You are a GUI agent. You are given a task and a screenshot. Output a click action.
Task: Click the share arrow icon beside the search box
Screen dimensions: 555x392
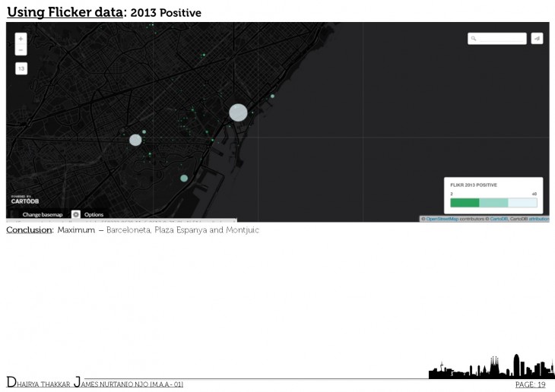[x=537, y=38]
